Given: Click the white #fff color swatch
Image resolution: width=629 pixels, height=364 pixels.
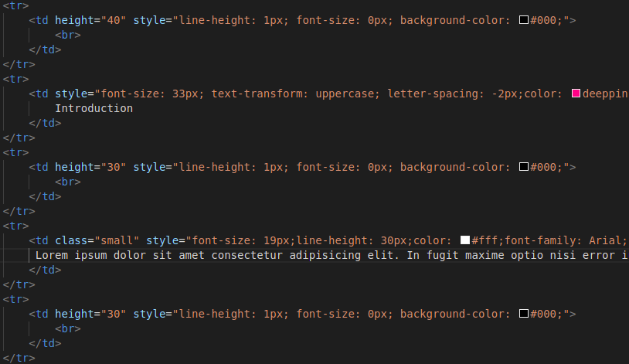Looking at the screenshot, I should tap(465, 240).
